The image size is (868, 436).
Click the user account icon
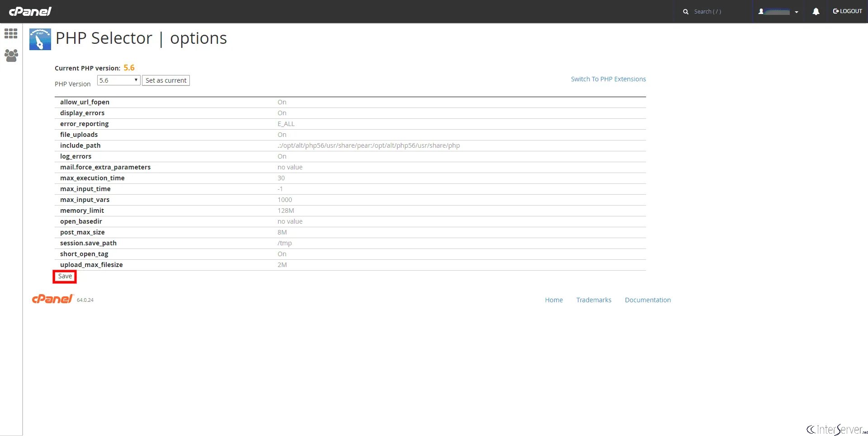(x=761, y=11)
